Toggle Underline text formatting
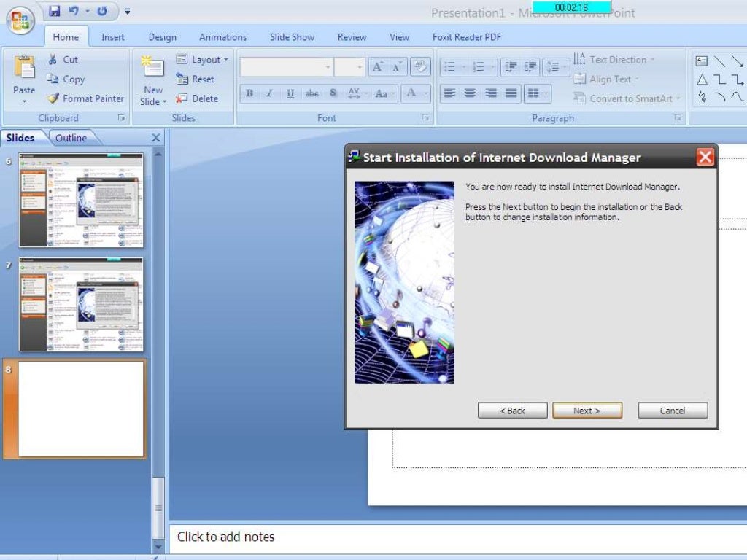Screen dimensions: 747x560 pos(290,93)
